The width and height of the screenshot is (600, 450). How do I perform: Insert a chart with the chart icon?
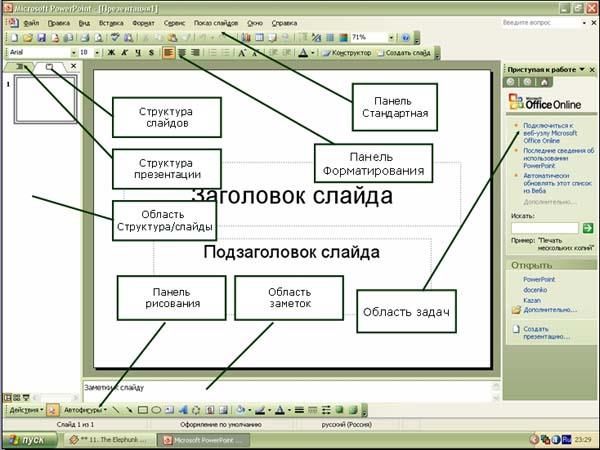click(x=246, y=38)
